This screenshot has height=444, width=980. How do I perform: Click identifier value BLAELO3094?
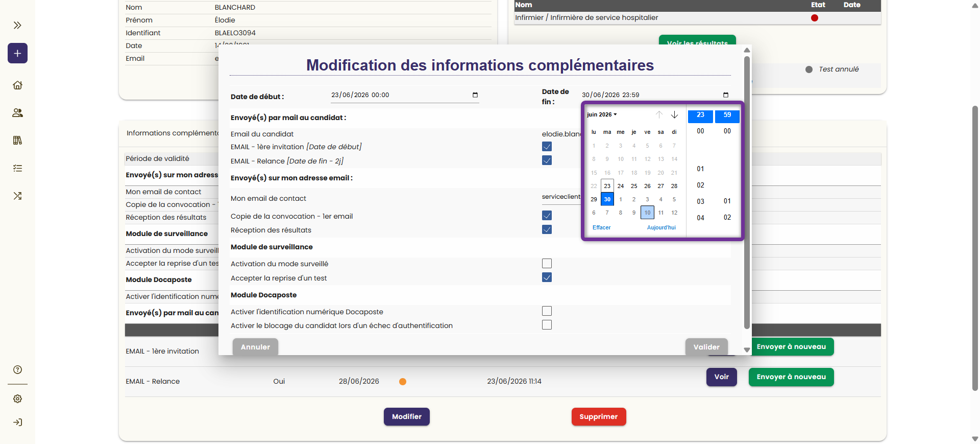(x=235, y=33)
